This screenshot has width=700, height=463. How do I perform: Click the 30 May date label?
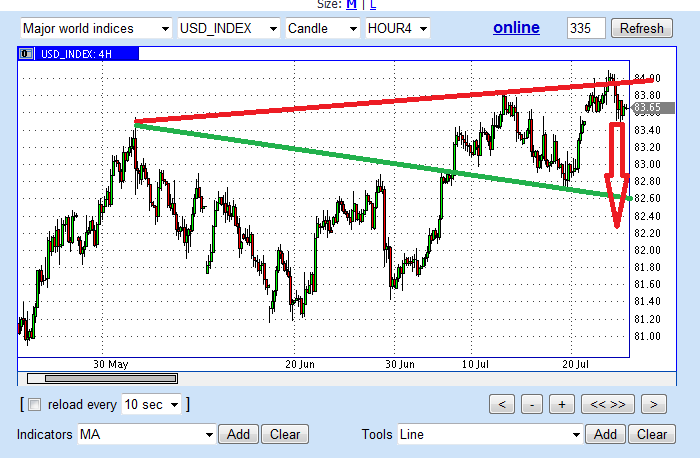[110, 364]
